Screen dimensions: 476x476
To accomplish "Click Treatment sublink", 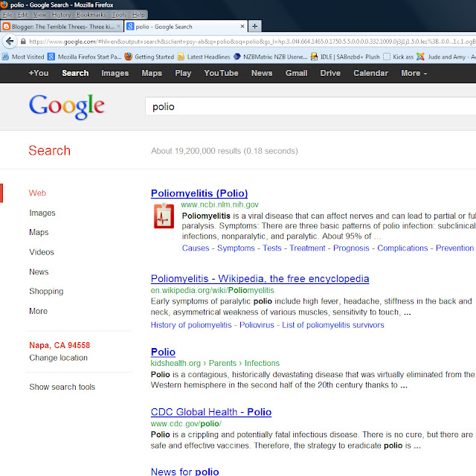I will (307, 248).
